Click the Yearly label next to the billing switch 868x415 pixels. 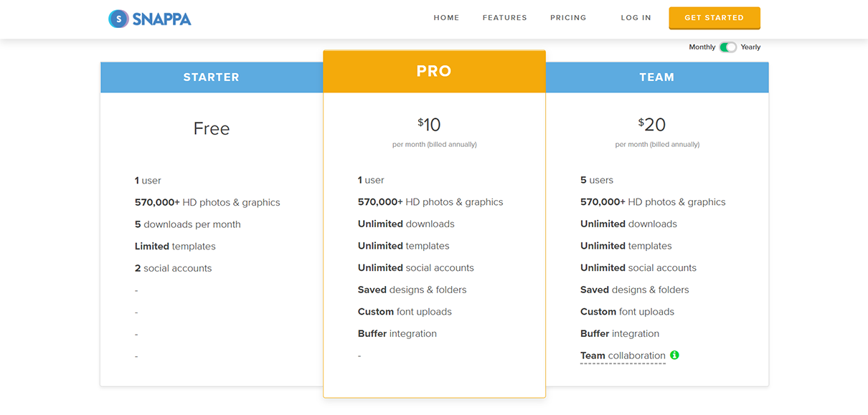click(750, 47)
